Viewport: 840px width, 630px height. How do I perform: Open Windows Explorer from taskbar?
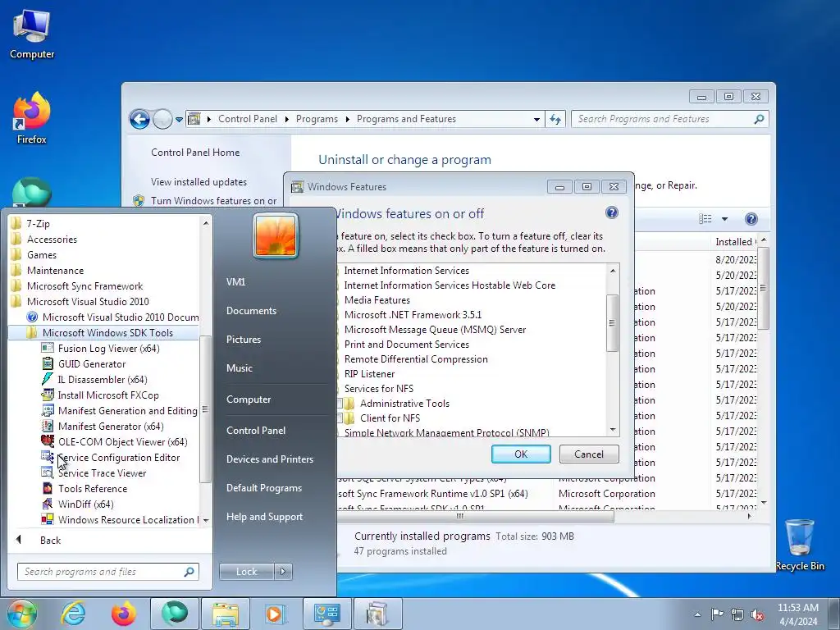tap(225, 614)
